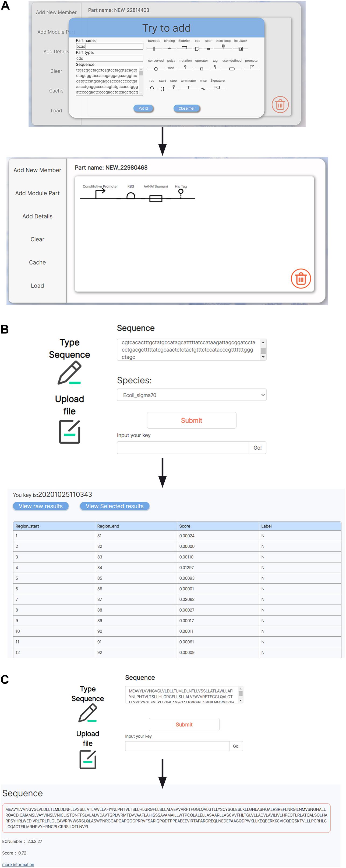Screen dimensions: 346x868
Task: Choose Type Sequence pencil beside MEAVYLV sequence
Action: pyautogui.click(x=87, y=714)
